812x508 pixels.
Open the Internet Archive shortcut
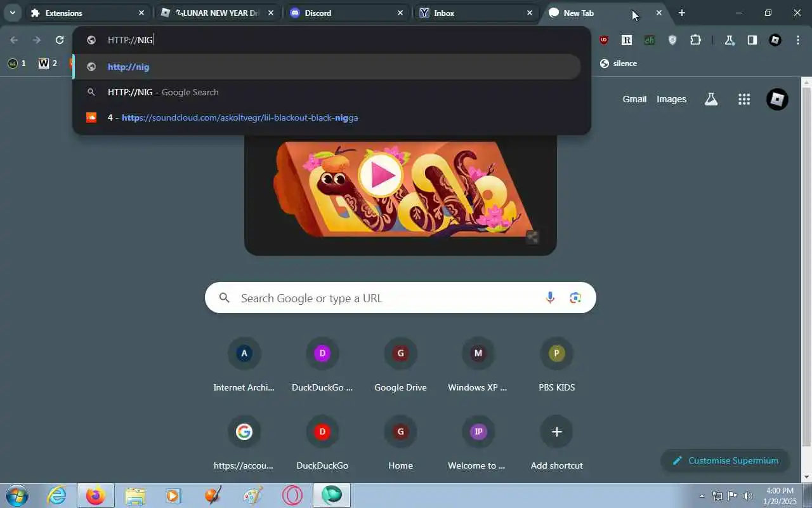[x=244, y=365]
